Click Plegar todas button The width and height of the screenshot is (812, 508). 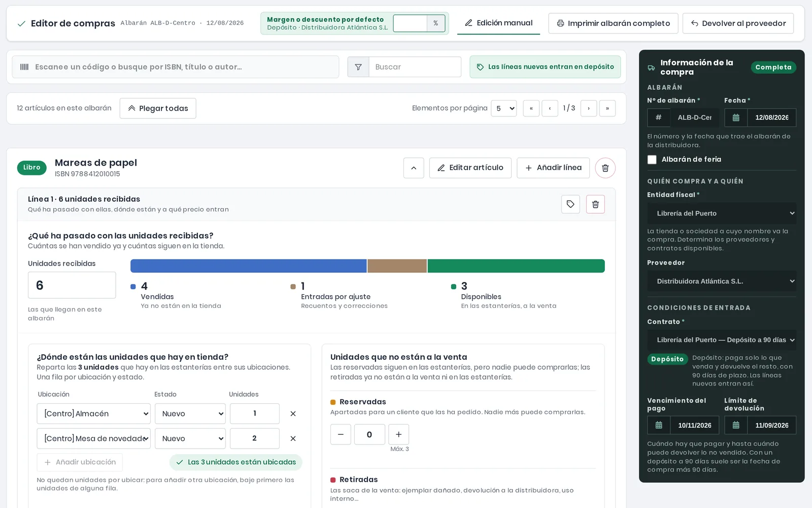(x=158, y=108)
